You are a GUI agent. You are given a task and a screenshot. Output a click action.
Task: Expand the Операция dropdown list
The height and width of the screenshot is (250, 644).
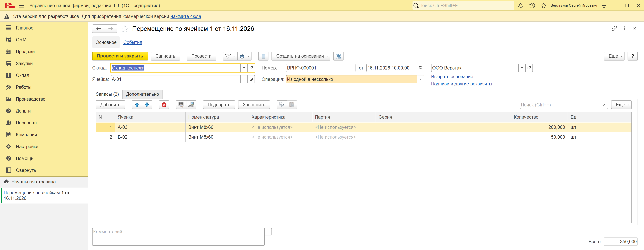click(x=420, y=79)
